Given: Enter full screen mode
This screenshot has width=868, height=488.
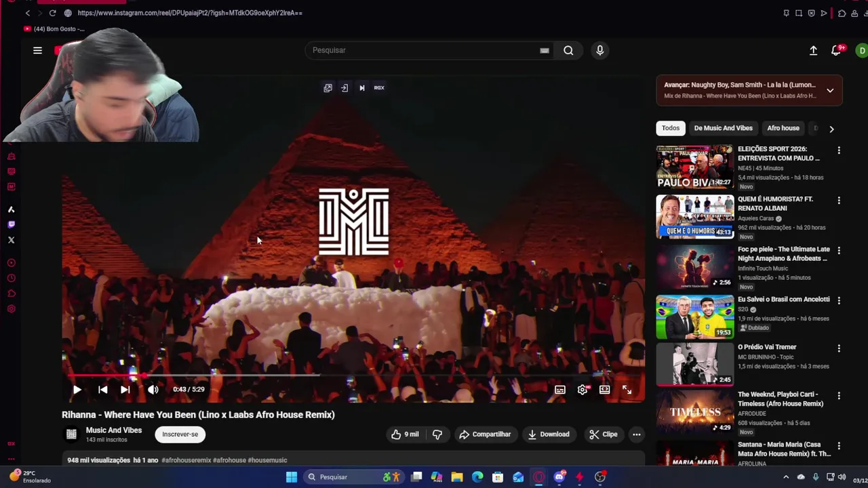Looking at the screenshot, I should pos(627,390).
